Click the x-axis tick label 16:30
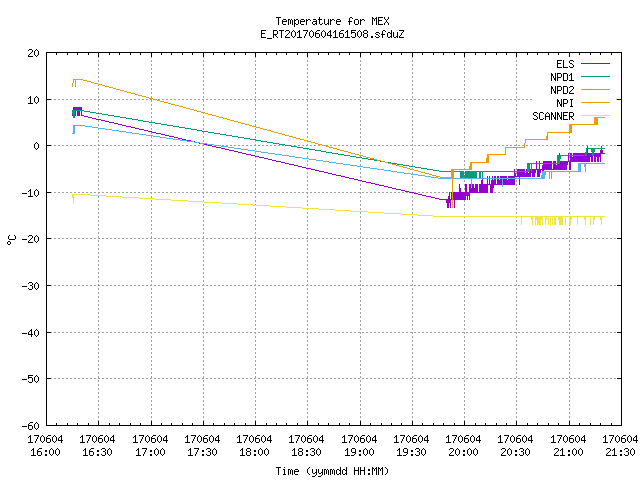Image resolution: width=640 pixels, height=480 pixels. click(97, 452)
